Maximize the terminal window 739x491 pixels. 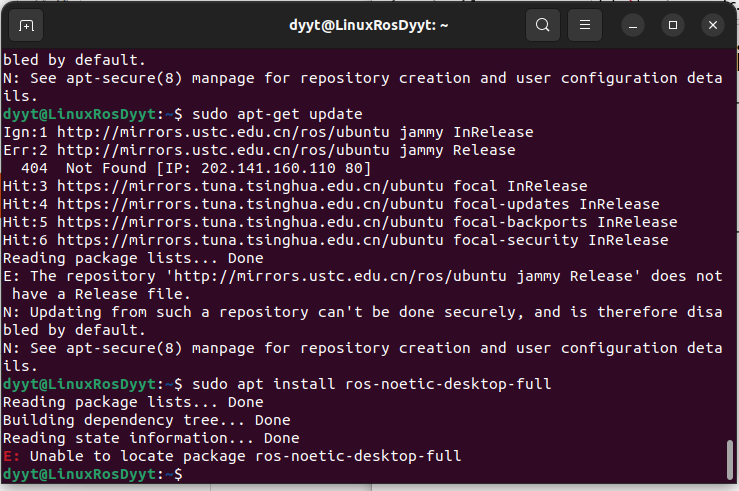tap(673, 25)
